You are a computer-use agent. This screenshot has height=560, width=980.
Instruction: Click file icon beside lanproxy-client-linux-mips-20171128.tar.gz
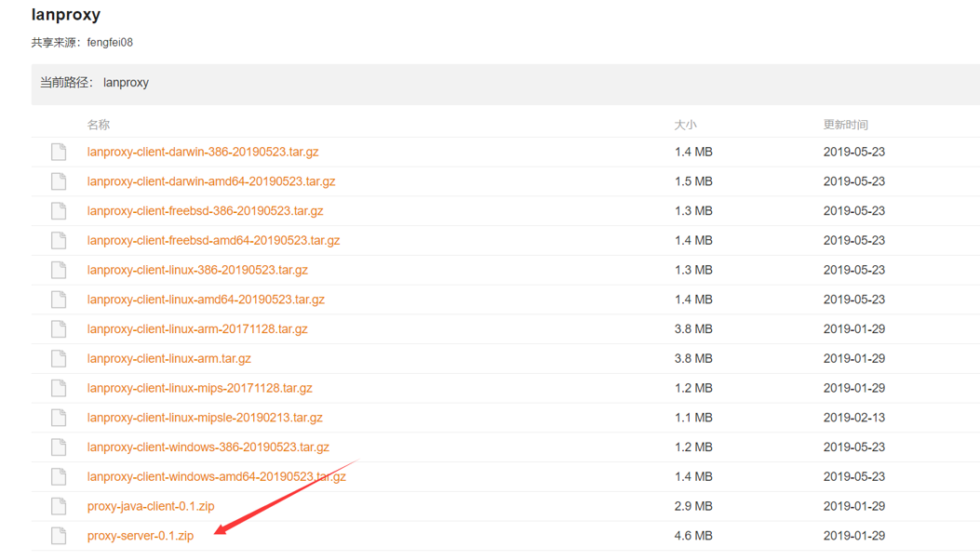coord(59,388)
